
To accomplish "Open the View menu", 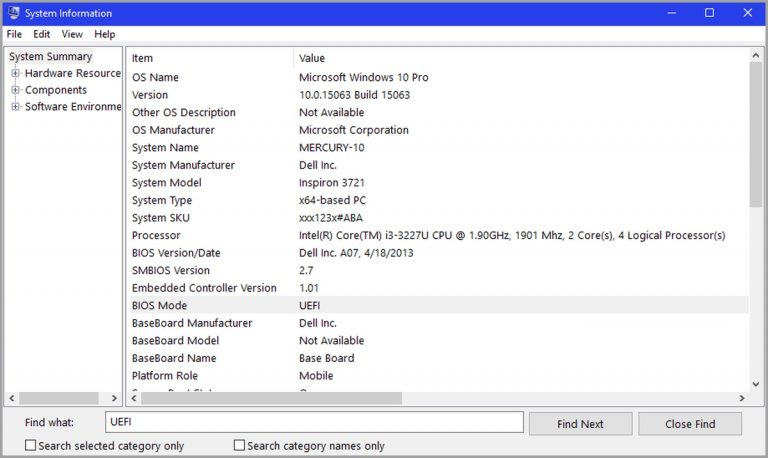I will point(72,34).
